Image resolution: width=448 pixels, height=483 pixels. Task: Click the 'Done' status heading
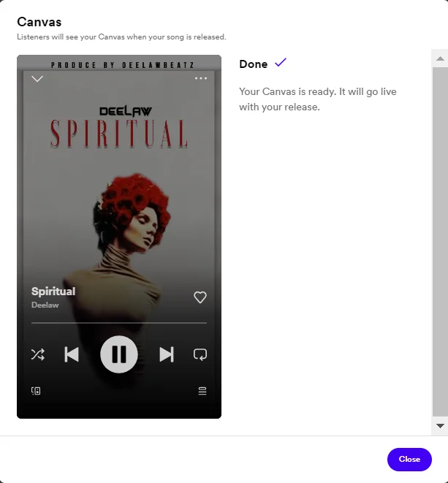coord(254,64)
